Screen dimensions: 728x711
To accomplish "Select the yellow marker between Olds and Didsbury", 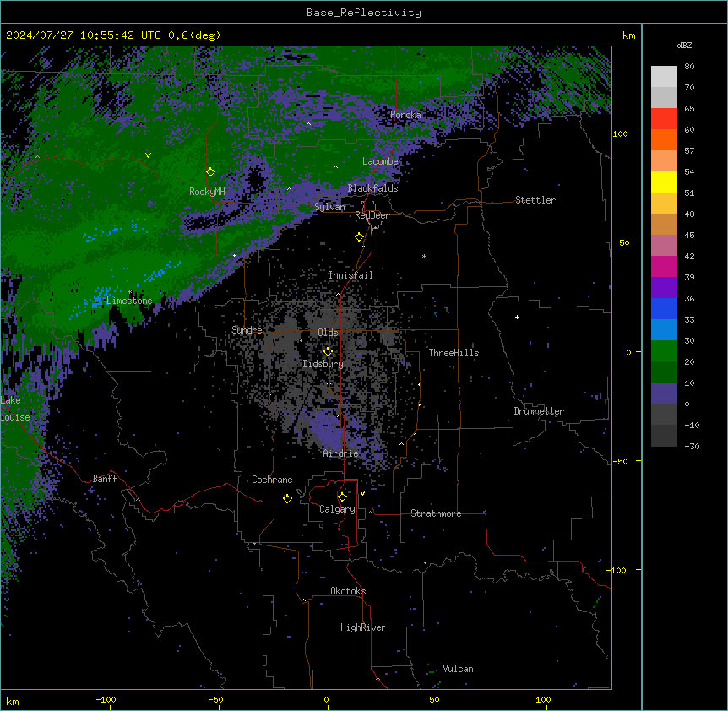I will 328,352.
